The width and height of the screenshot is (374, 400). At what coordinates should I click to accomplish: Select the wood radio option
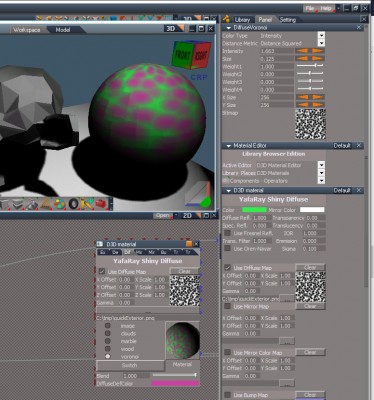click(108, 349)
